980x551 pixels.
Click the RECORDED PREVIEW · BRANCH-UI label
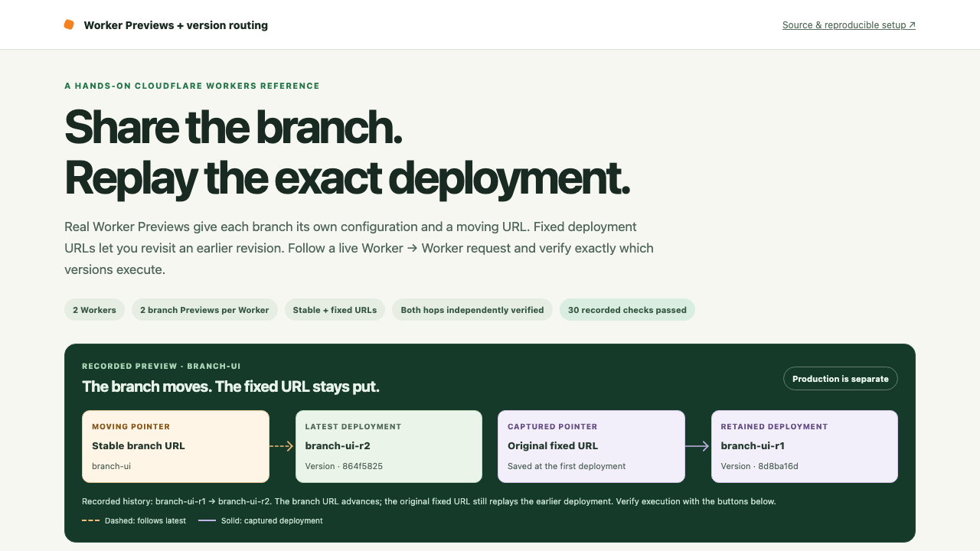click(x=161, y=367)
